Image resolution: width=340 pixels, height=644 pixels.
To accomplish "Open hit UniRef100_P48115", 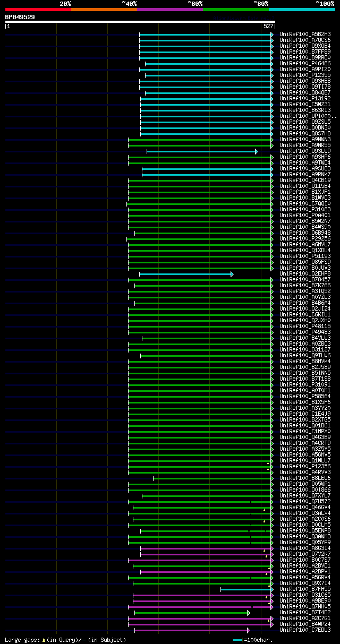I will pos(305,326).
